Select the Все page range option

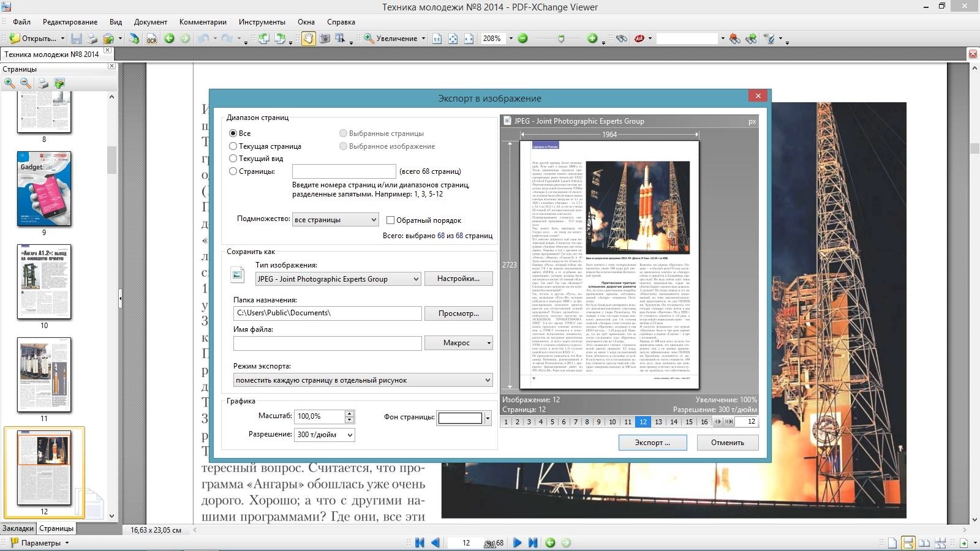(x=233, y=133)
